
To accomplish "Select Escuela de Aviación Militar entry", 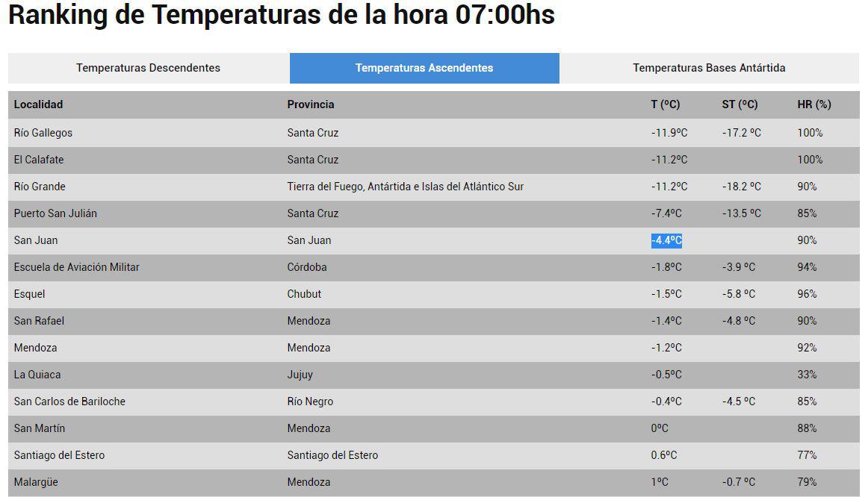I will tap(76, 267).
